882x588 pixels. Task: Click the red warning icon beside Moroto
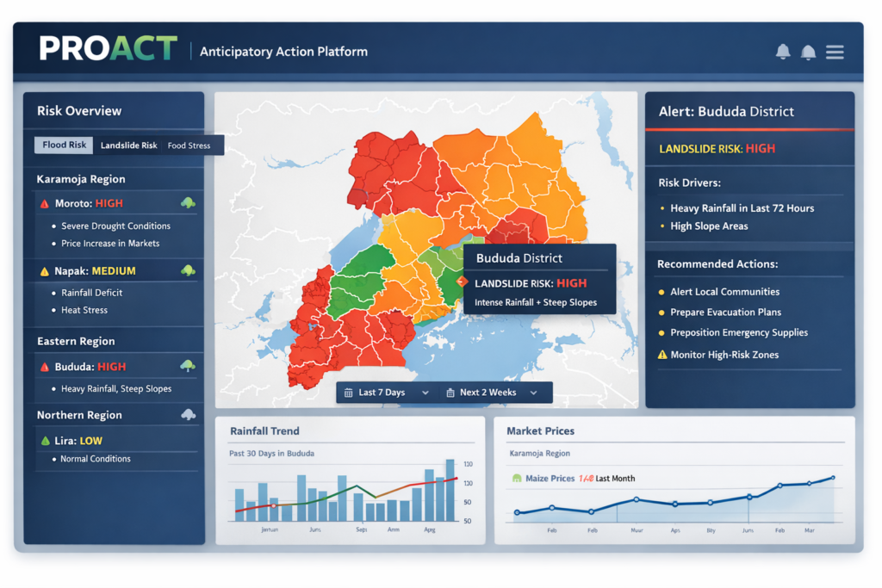[x=44, y=204]
